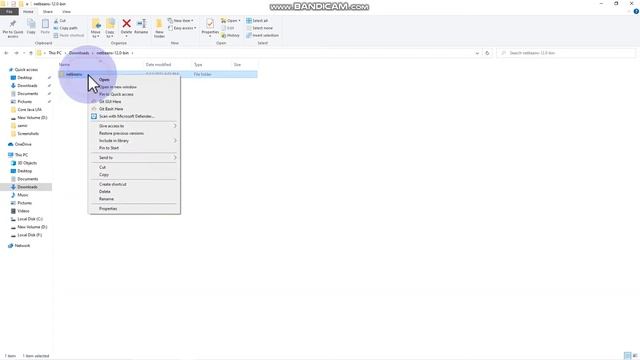Click History in the ribbon
This screenshot has height=360, width=640.
point(231,36)
